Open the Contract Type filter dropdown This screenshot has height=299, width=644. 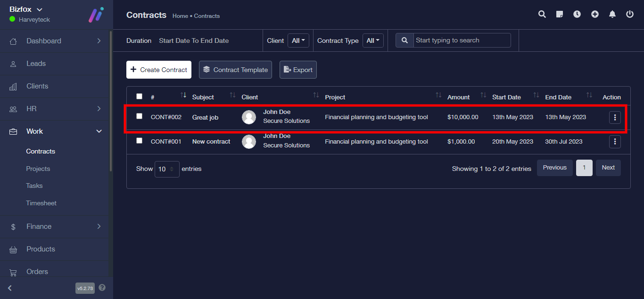click(373, 40)
